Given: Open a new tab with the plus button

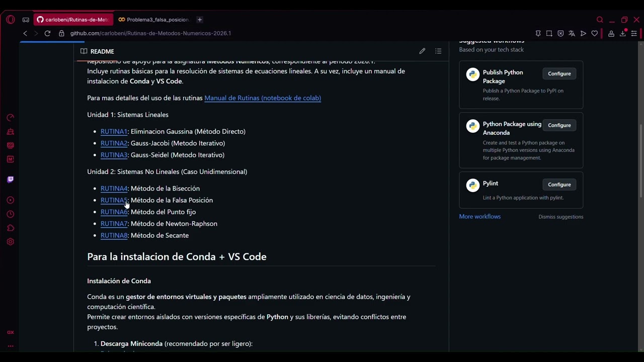Looking at the screenshot, I should point(200,20).
